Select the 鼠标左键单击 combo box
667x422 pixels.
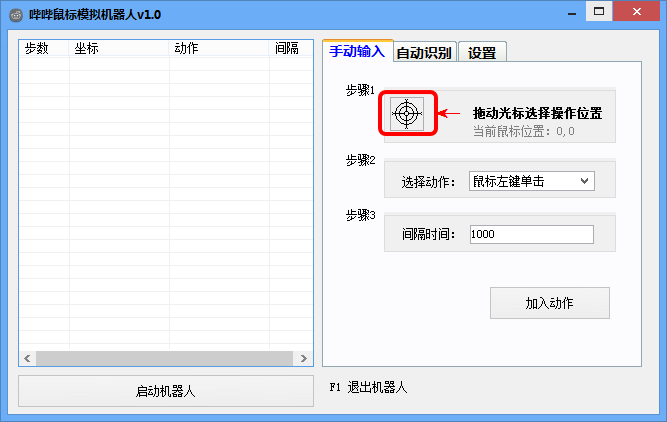tap(532, 181)
